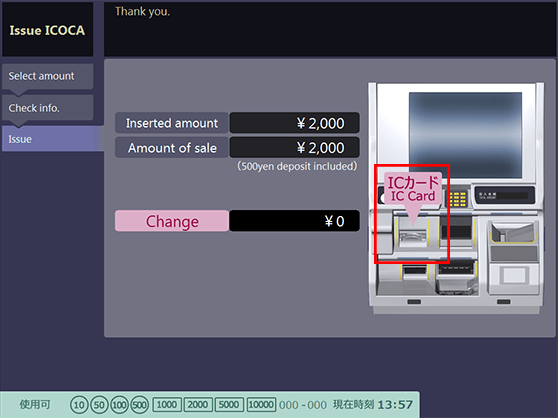Select the 'Select amount' step

(x=48, y=76)
